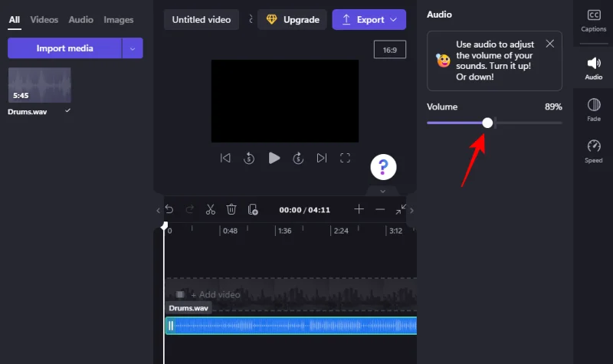Split clip with the scissors tool
Viewport: 613px width, 364px height.
(x=210, y=209)
